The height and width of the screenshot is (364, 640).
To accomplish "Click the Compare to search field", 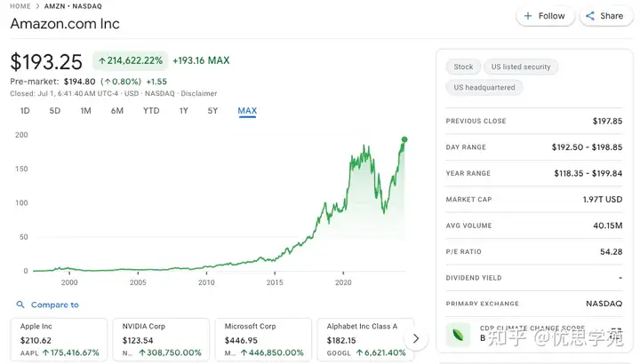I will point(55,305).
